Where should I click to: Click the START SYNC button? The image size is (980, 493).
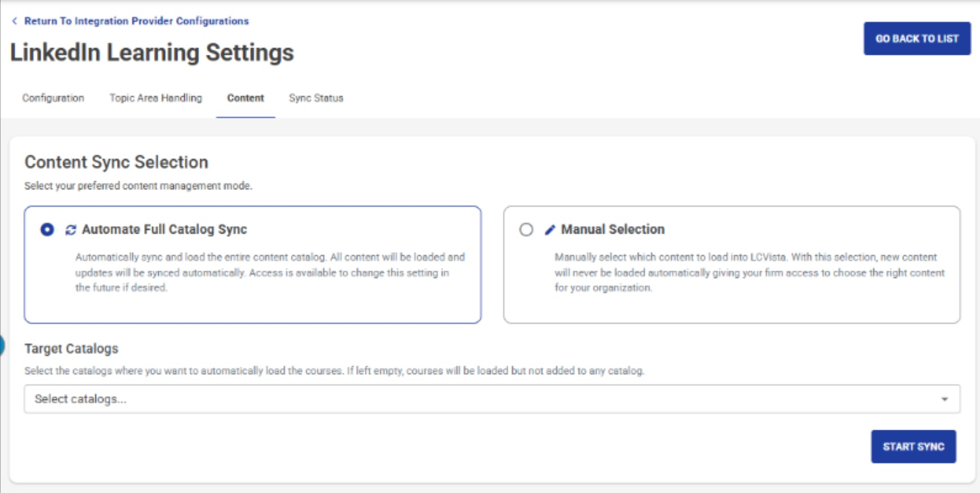pyautogui.click(x=913, y=447)
